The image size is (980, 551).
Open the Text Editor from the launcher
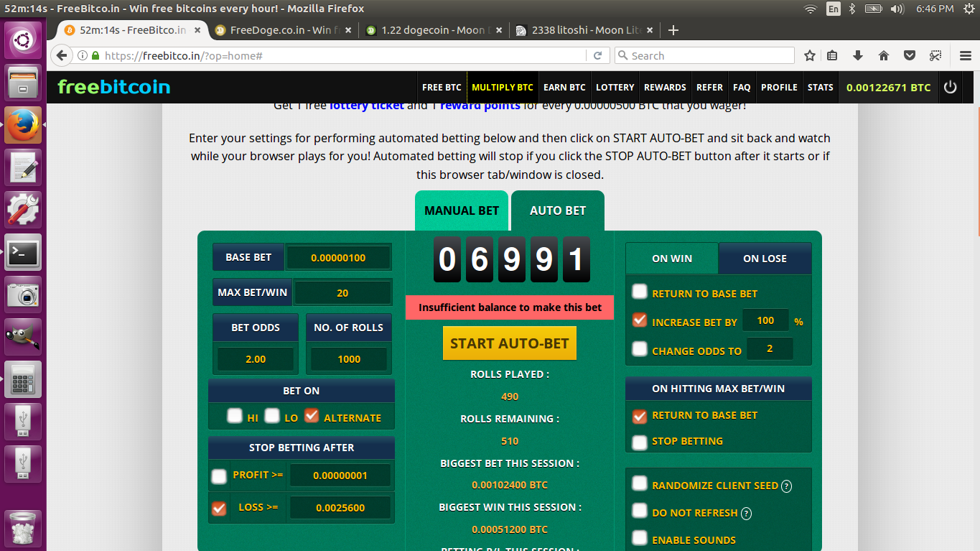[x=23, y=167]
